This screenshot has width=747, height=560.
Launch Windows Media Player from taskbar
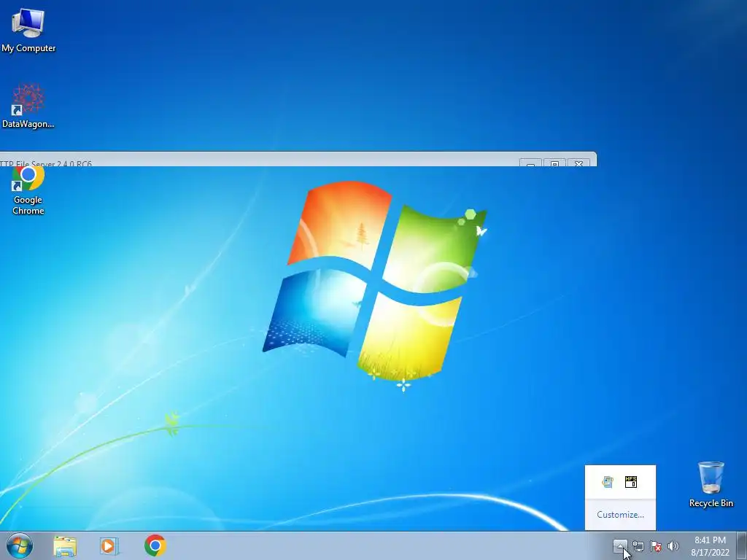point(109,545)
